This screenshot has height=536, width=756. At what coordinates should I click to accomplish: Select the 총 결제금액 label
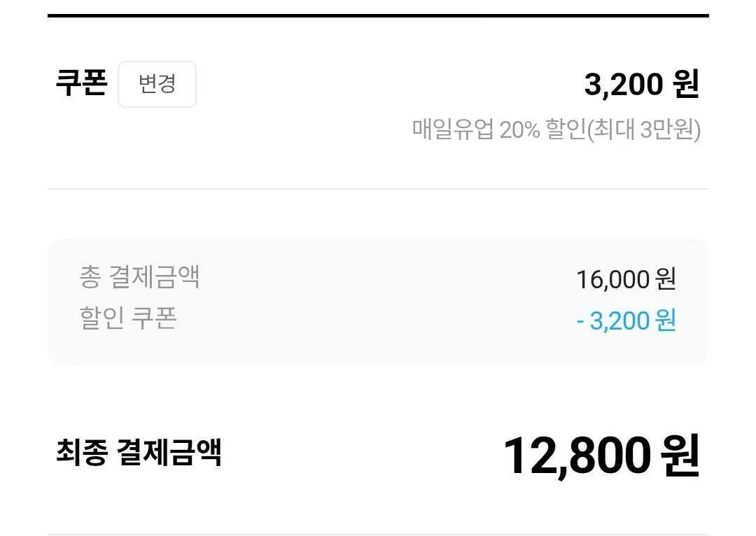tap(140, 277)
